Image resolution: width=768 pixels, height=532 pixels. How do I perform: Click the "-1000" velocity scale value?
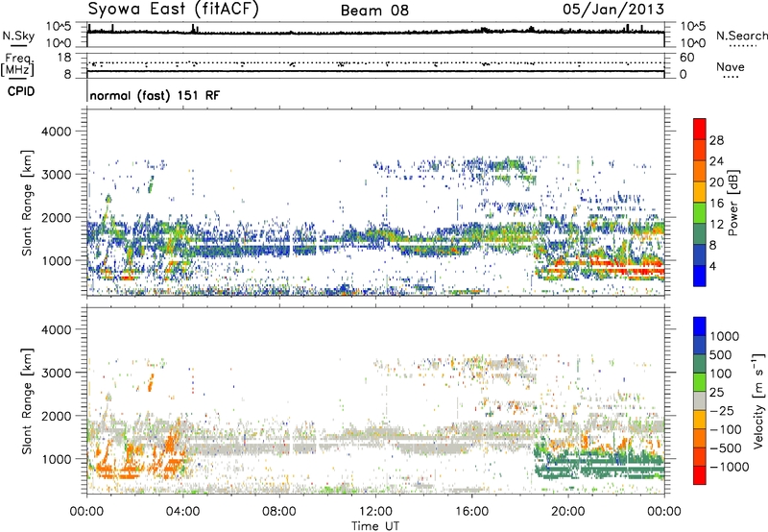tap(730, 467)
